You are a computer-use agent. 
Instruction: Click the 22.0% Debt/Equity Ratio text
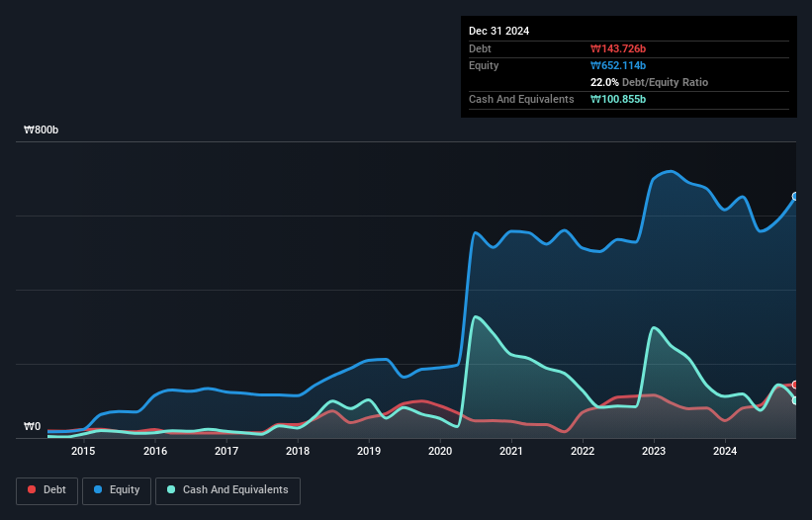[x=649, y=82]
